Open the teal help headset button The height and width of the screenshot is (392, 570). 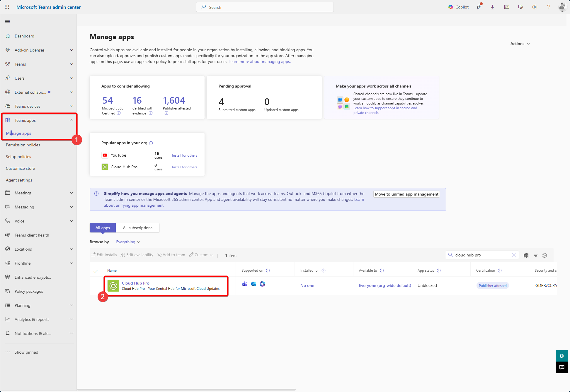[562, 356]
